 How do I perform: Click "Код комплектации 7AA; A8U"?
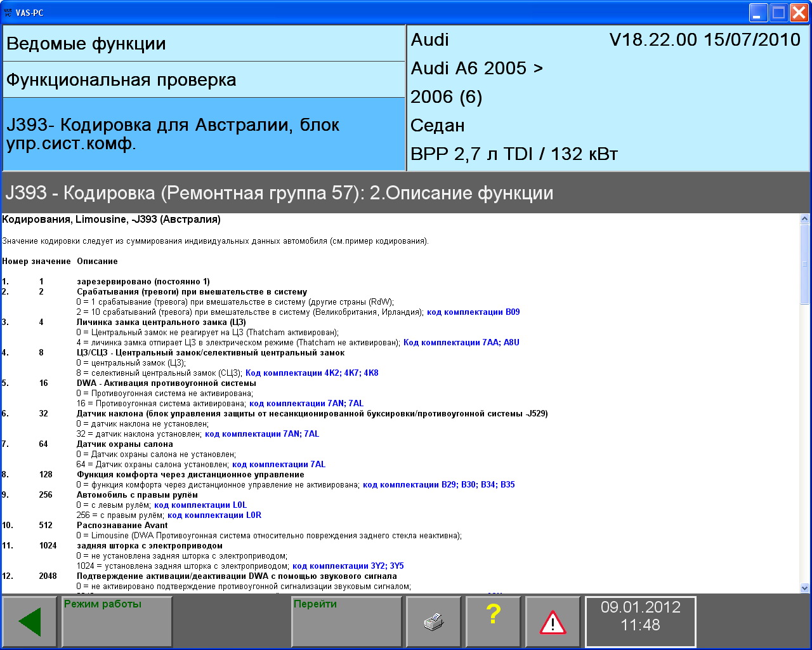coord(461,343)
